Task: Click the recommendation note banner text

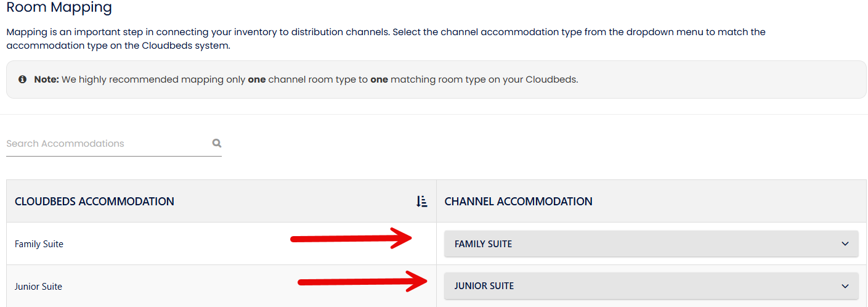Action: (320, 80)
